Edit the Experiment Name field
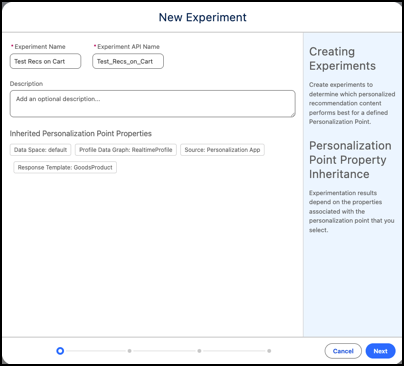 (45, 61)
